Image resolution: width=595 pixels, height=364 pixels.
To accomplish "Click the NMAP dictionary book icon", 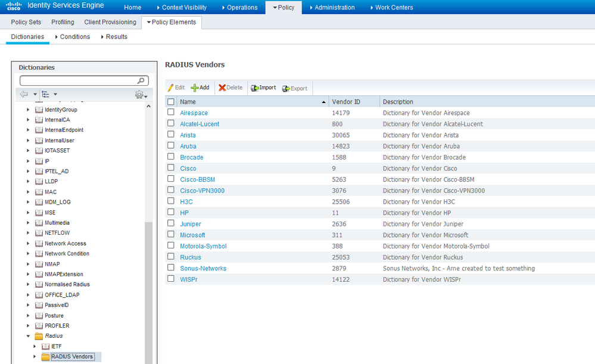I will (x=39, y=264).
